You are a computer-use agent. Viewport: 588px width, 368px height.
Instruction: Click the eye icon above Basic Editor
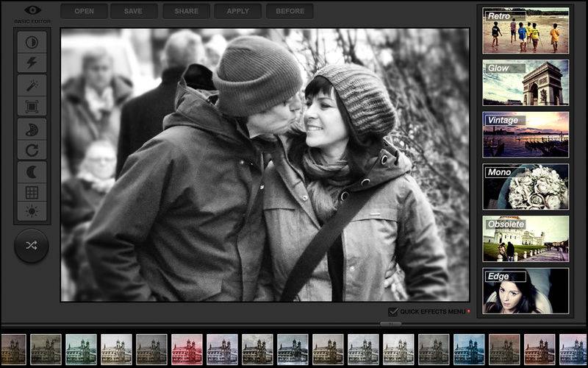pyautogui.click(x=32, y=10)
